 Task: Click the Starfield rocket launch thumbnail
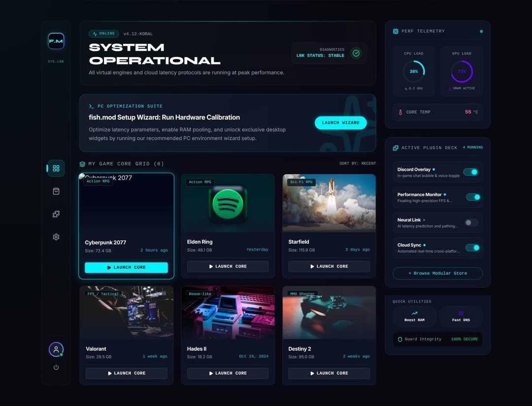coord(329,203)
